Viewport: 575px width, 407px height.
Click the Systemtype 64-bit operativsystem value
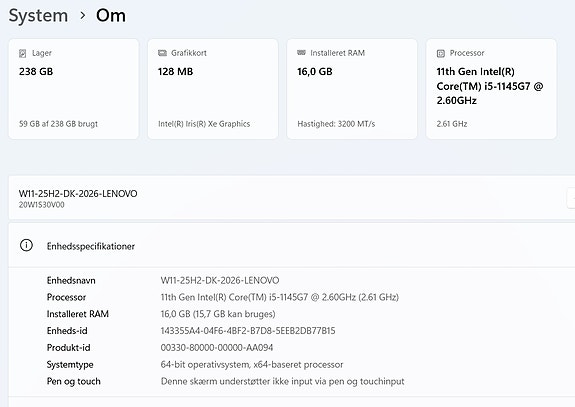(252, 364)
